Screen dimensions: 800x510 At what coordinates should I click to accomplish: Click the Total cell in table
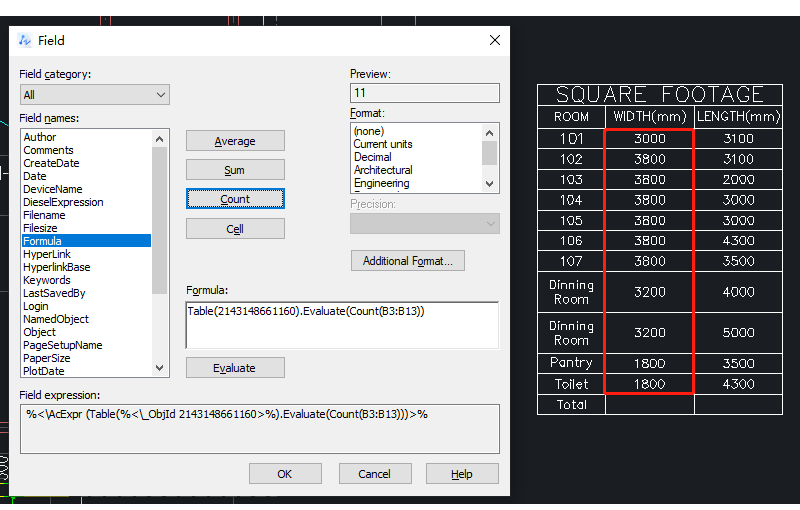[571, 405]
